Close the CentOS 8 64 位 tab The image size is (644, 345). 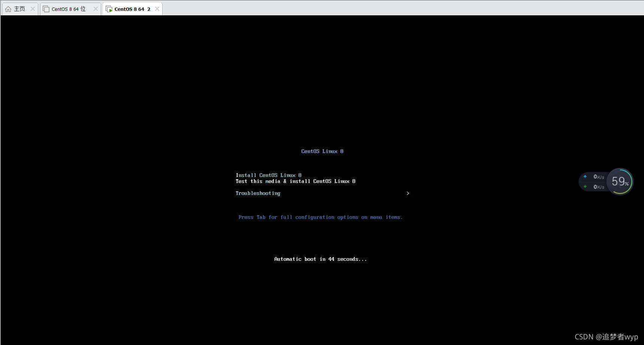click(96, 9)
